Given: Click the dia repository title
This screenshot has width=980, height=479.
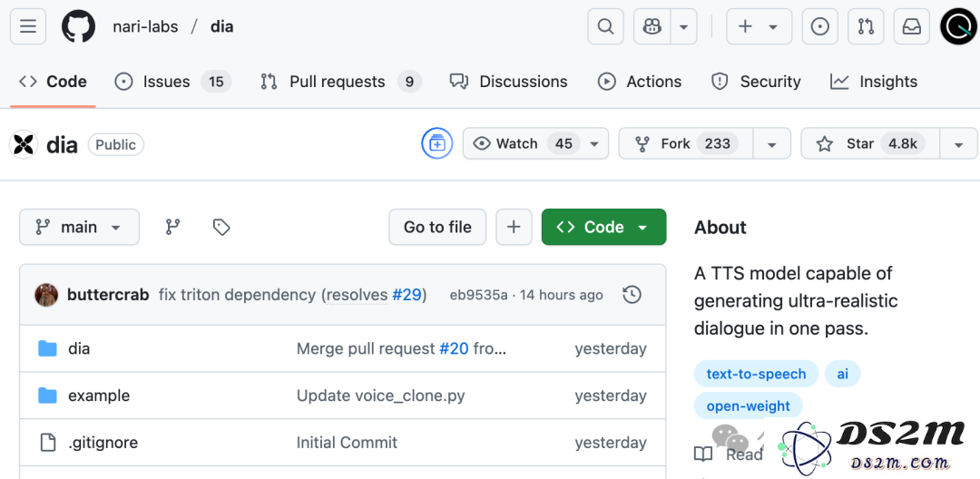Looking at the screenshot, I should point(62,145).
